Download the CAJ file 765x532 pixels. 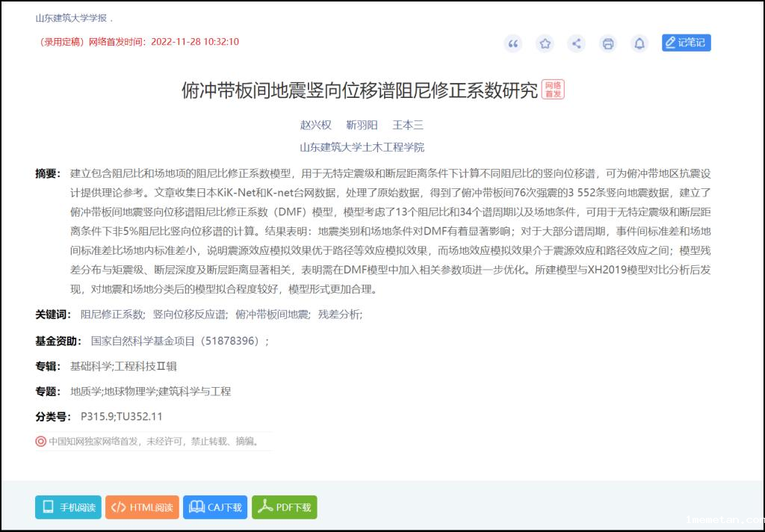coord(215,507)
